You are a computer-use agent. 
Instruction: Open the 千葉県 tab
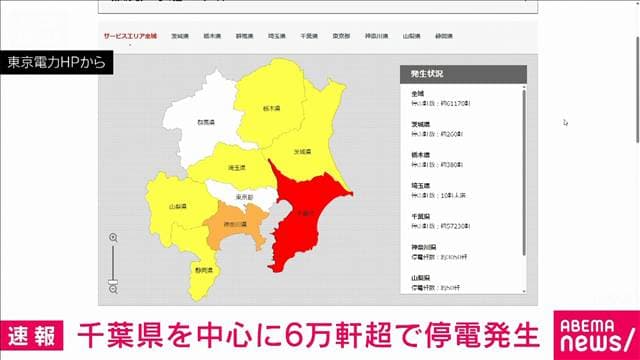click(309, 36)
